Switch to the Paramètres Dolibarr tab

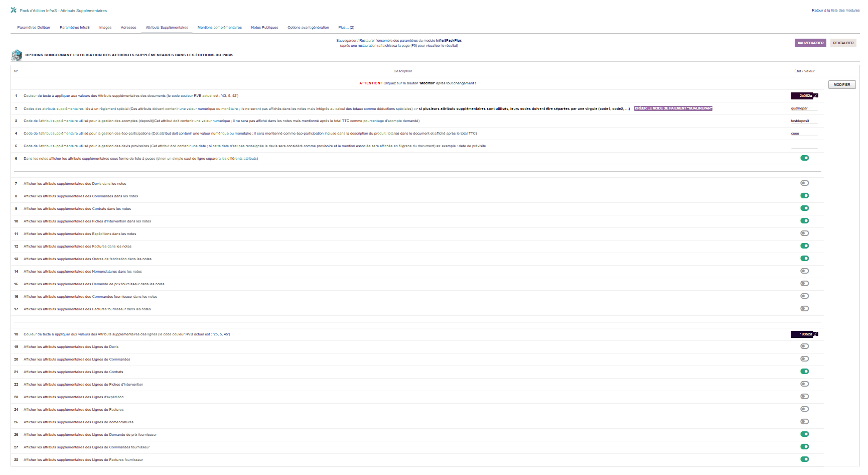click(34, 28)
